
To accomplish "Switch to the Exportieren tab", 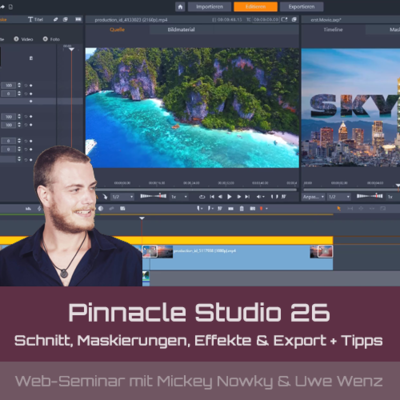I will [301, 7].
